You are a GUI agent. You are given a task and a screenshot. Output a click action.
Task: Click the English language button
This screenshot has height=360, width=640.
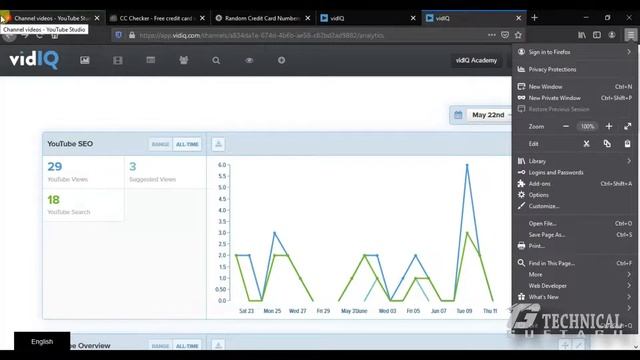click(x=42, y=341)
